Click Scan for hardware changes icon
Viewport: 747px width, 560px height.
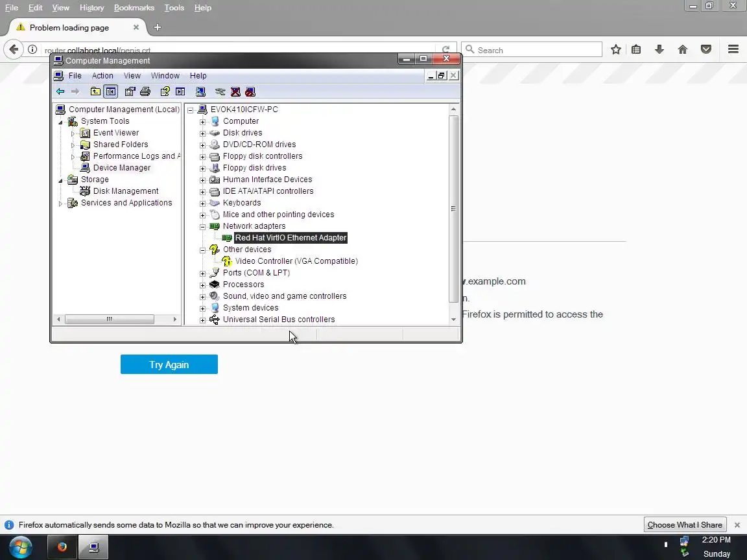pos(200,91)
